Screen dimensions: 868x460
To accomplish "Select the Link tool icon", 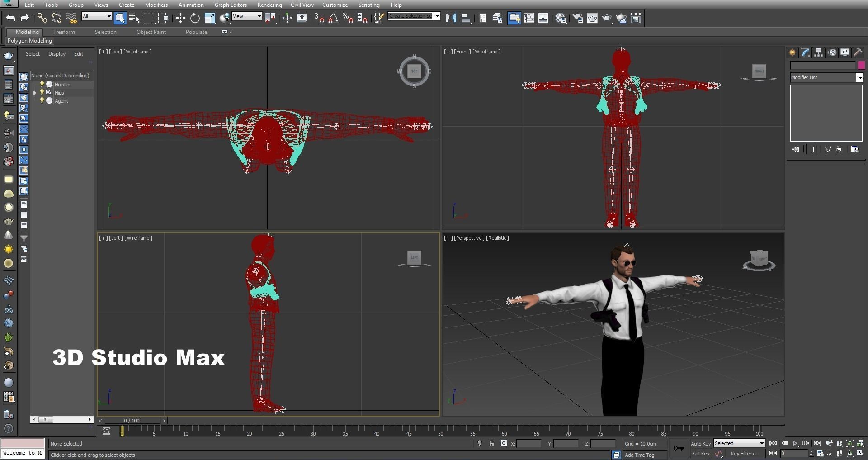I will (x=42, y=18).
